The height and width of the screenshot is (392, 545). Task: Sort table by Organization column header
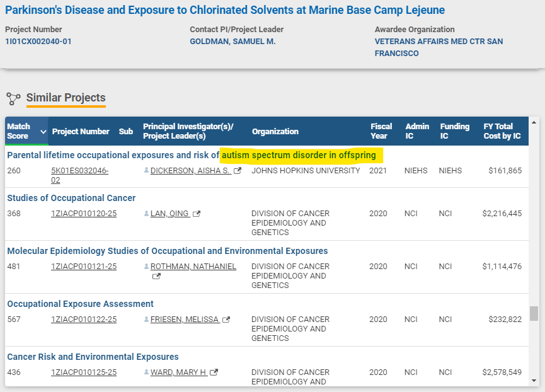pos(275,131)
